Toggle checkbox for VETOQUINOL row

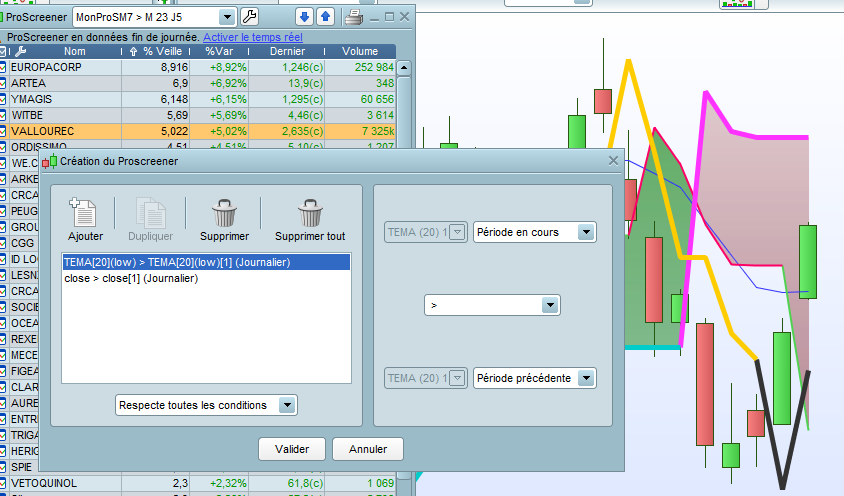2,483
